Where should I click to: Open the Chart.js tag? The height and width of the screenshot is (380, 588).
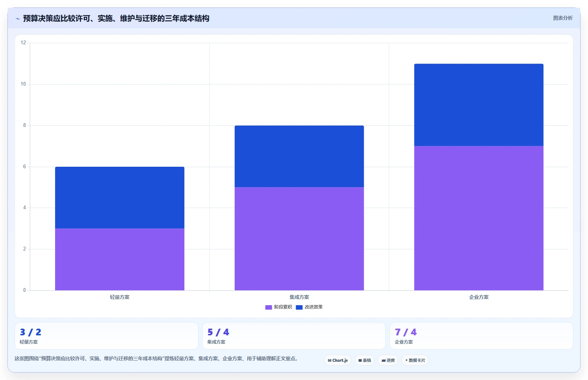[338, 360]
